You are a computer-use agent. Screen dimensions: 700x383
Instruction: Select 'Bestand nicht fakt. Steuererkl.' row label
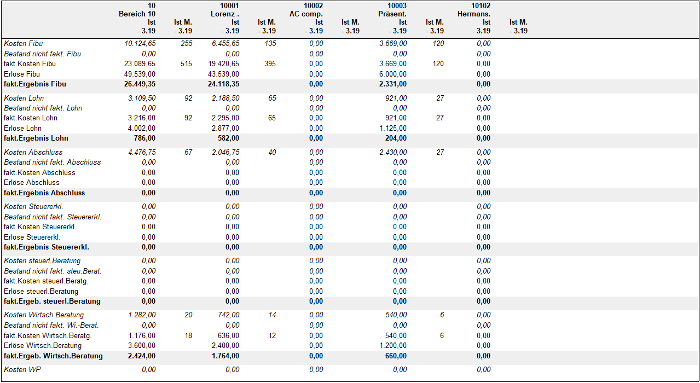click(53, 217)
